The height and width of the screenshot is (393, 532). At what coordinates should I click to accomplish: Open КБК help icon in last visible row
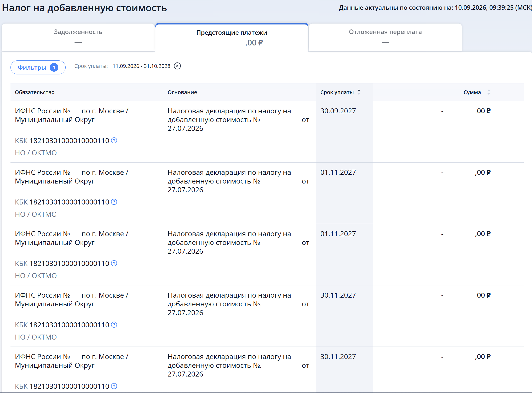pos(114,386)
